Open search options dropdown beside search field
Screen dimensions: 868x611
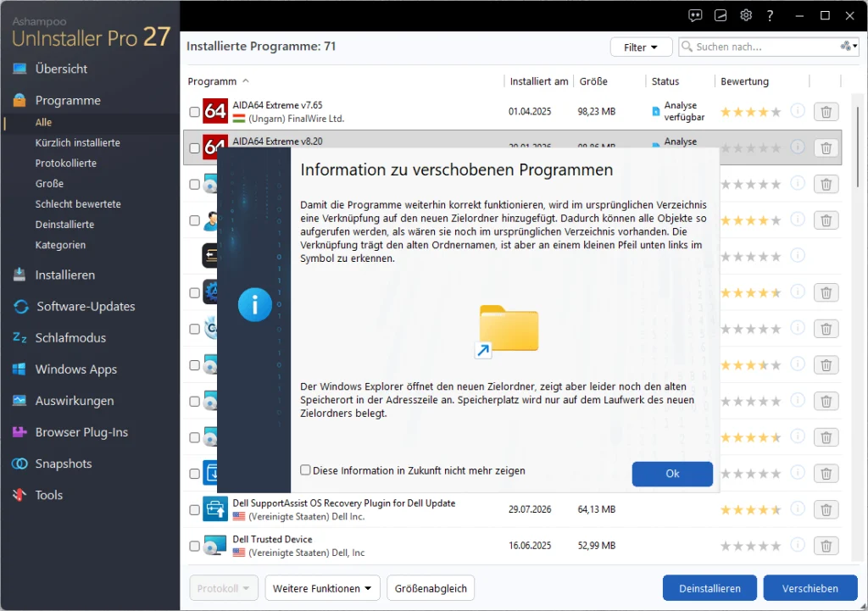tap(849, 47)
